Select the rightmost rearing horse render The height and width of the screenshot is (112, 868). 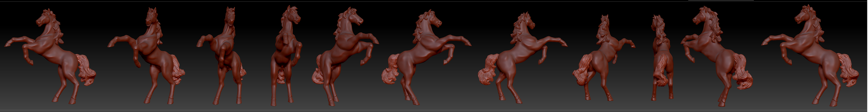tap(810, 55)
